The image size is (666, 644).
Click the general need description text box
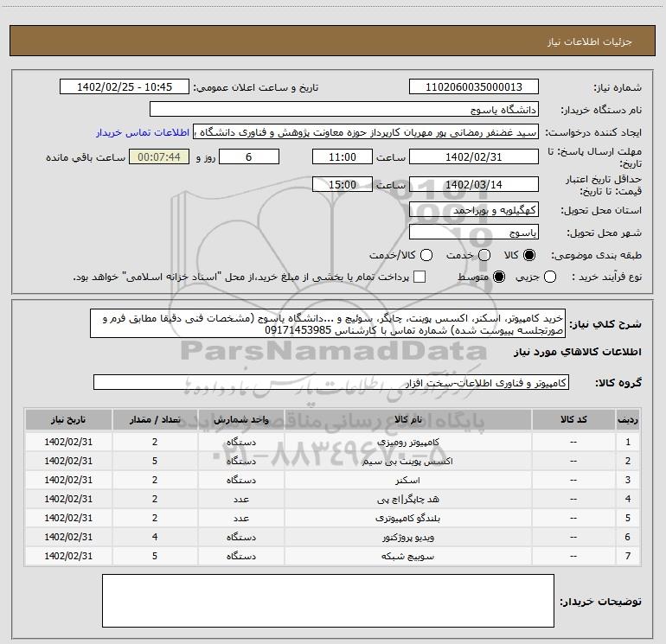coord(328,323)
